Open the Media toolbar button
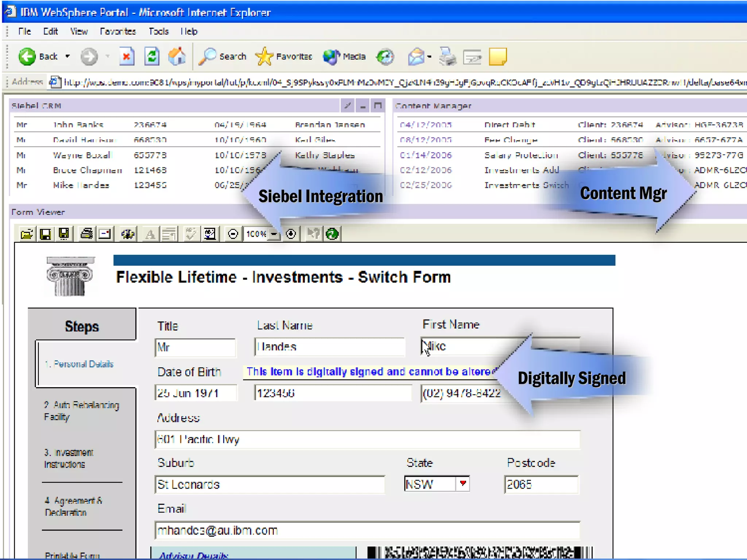This screenshot has width=747, height=560. tap(344, 57)
